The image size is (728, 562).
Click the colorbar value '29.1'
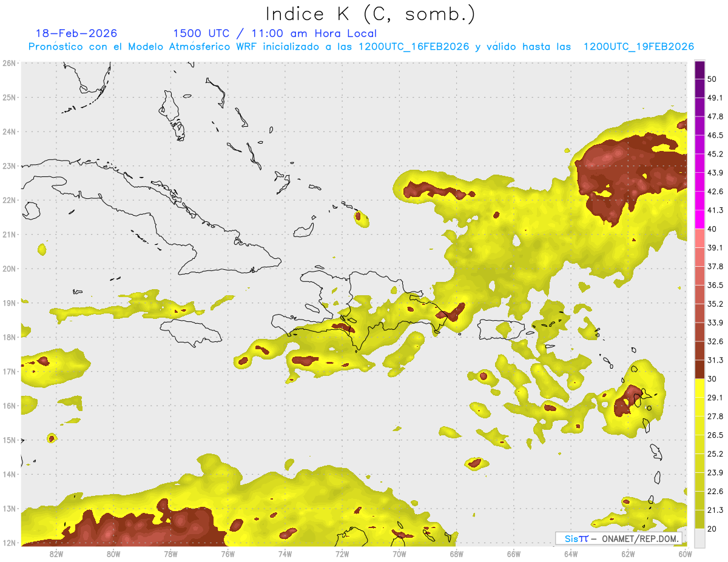(715, 398)
